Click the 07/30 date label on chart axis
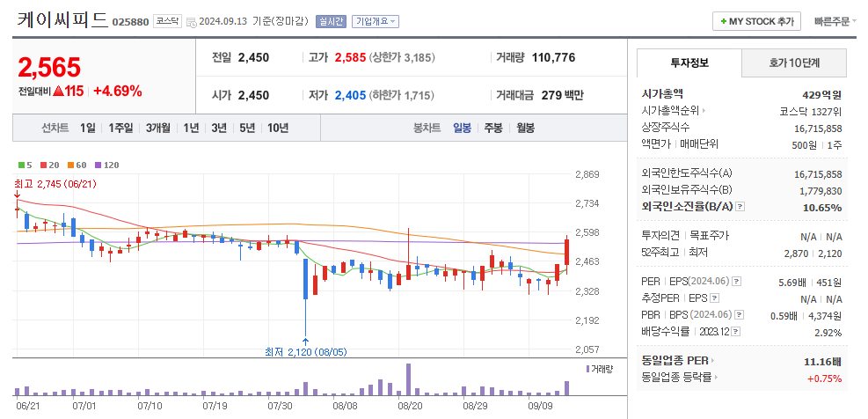 coord(280,406)
